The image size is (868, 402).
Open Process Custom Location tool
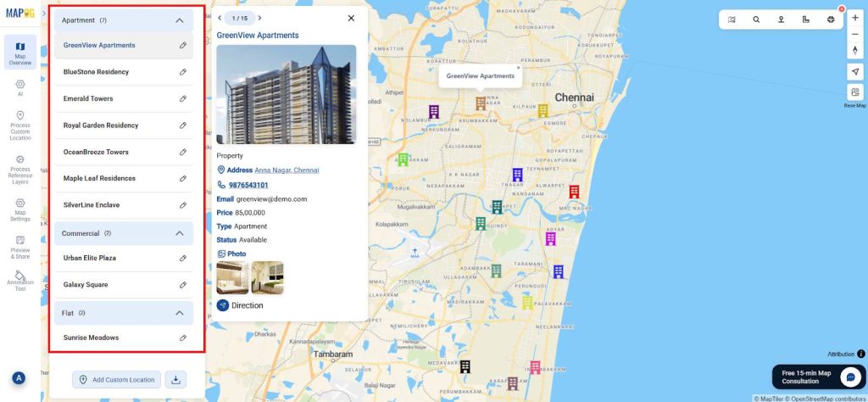click(20, 126)
